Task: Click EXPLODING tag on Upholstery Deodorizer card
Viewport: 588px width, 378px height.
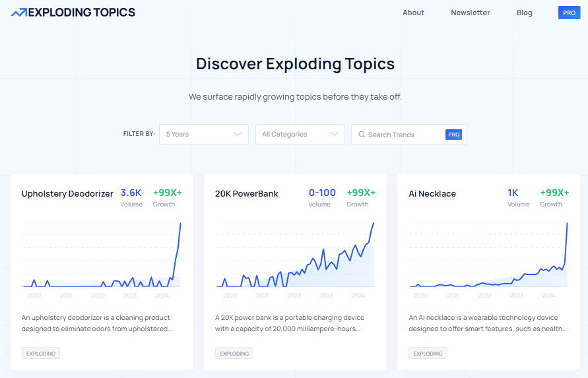Action: [41, 353]
